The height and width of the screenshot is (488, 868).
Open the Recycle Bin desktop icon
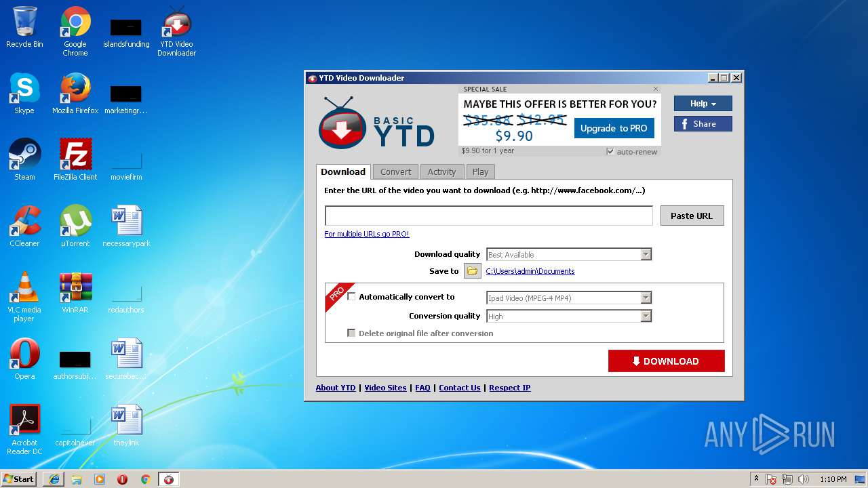(24, 28)
